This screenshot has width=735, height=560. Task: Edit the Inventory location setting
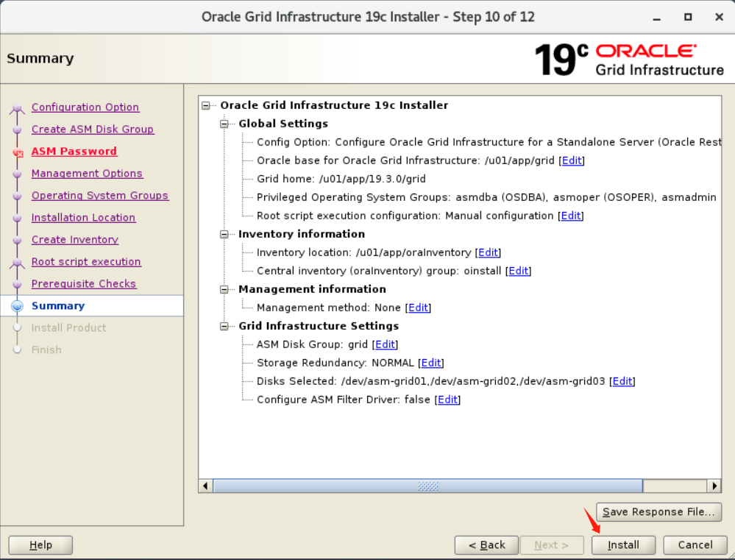(x=488, y=253)
